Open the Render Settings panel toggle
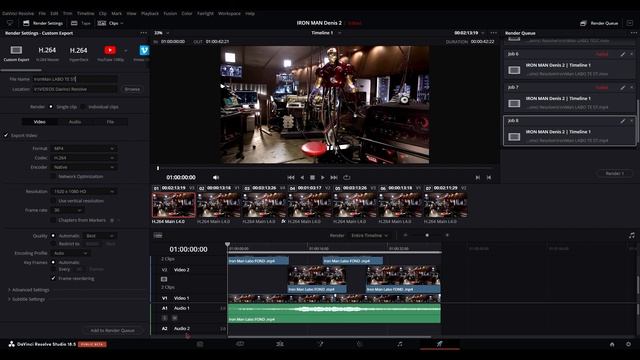640x360 pixels. (x=43, y=23)
